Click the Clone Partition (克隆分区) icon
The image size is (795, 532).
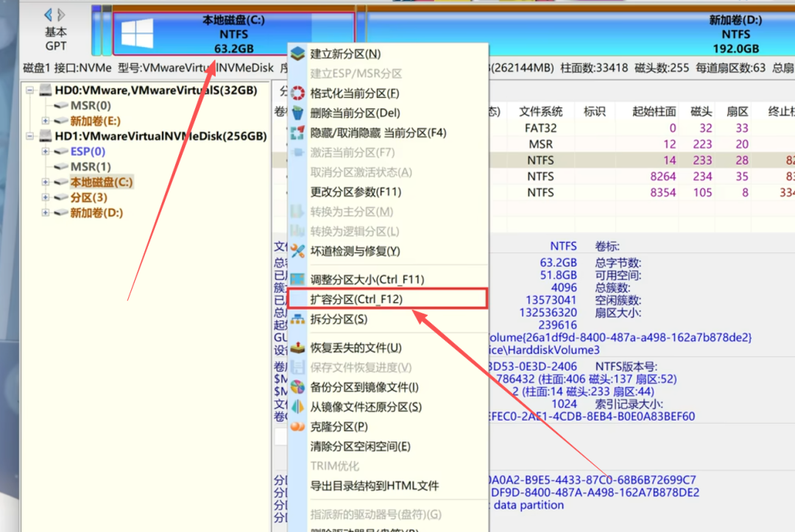[x=297, y=427]
